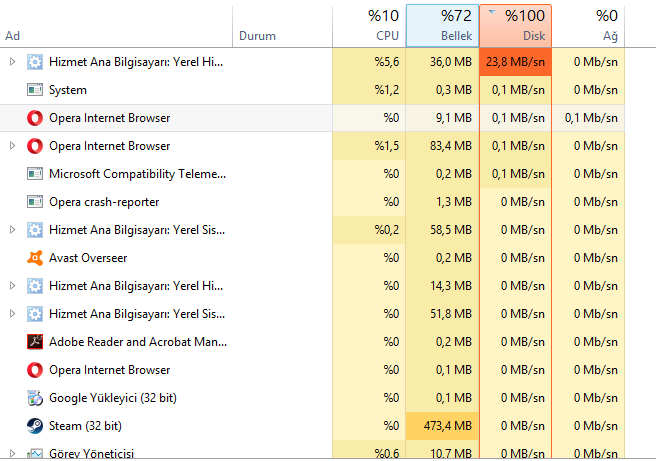Sort by the Bellek column header
The width and height of the screenshot is (656, 461).
point(442,26)
